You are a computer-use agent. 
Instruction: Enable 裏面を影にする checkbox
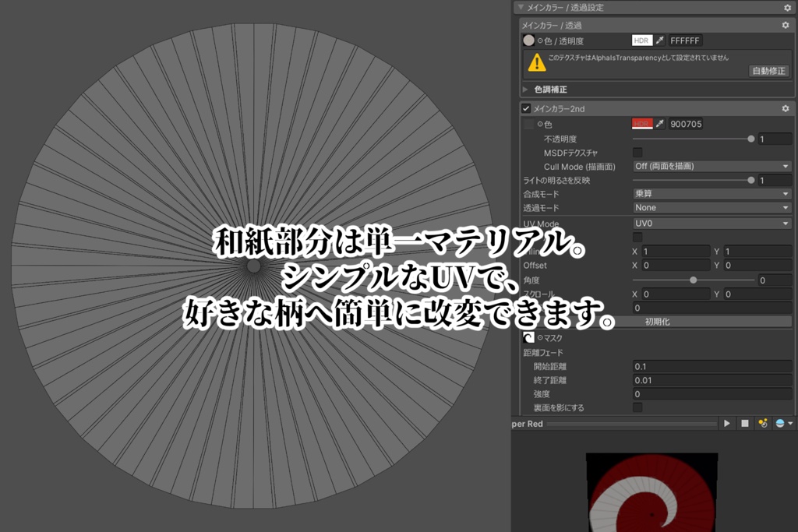tap(637, 407)
